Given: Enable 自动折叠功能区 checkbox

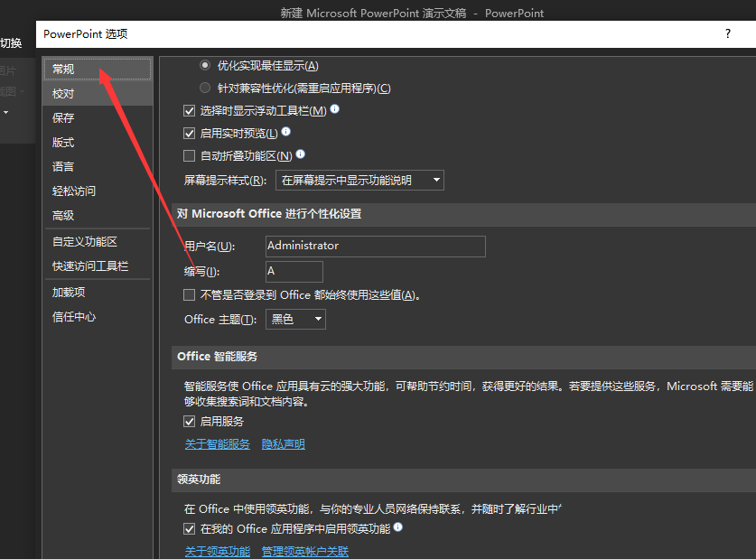Looking at the screenshot, I should [189, 155].
